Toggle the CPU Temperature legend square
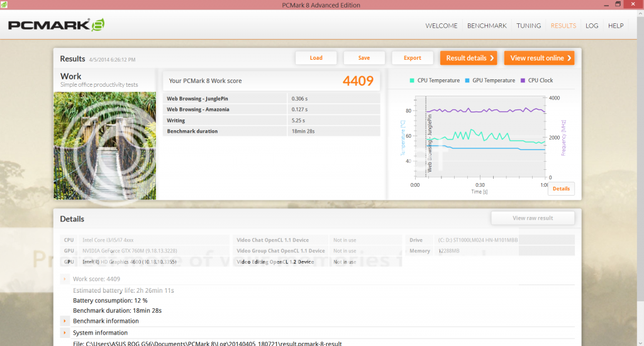Image resolution: width=644 pixels, height=346 pixels. (x=412, y=81)
